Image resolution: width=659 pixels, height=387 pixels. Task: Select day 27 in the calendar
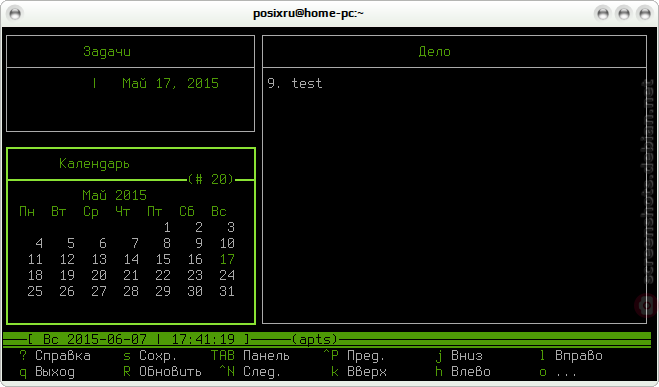pyautogui.click(x=99, y=291)
